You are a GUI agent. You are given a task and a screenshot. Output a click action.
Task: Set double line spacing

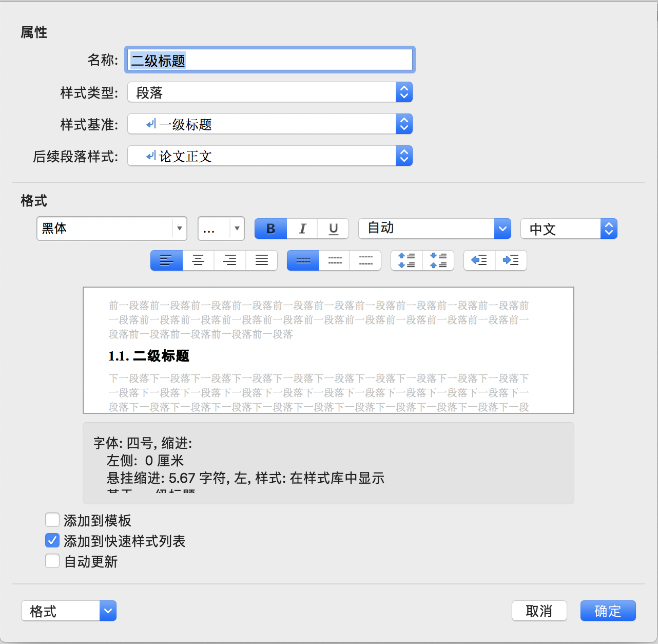point(365,260)
